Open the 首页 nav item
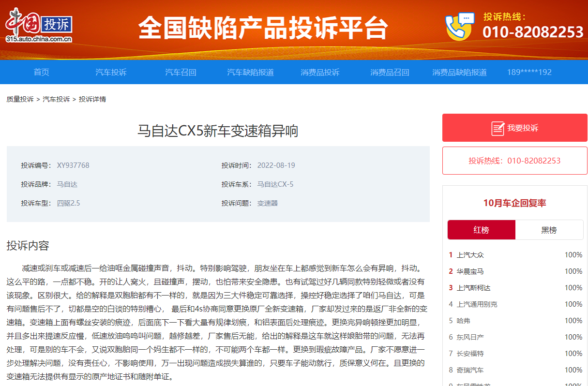 tap(42, 72)
